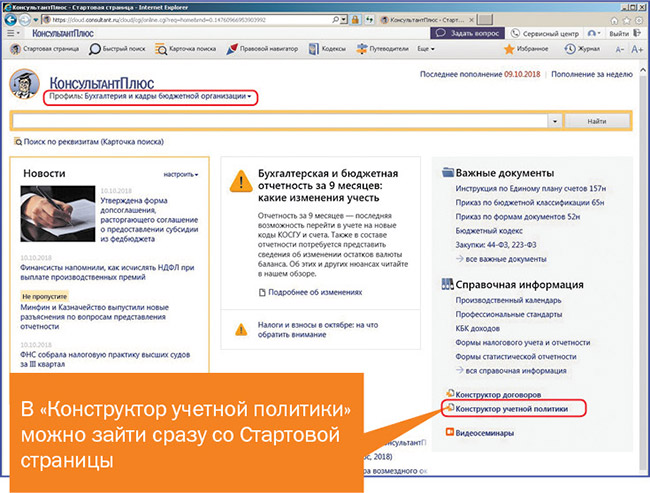The width and height of the screenshot is (650, 493).
Task: Click the address bar search magnifier icon
Action: [x=336, y=19]
